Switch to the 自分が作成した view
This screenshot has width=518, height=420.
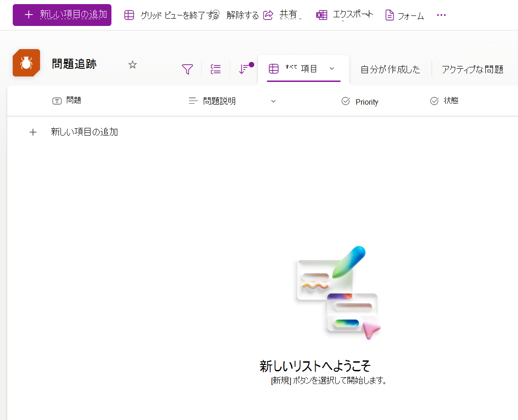pyautogui.click(x=391, y=69)
